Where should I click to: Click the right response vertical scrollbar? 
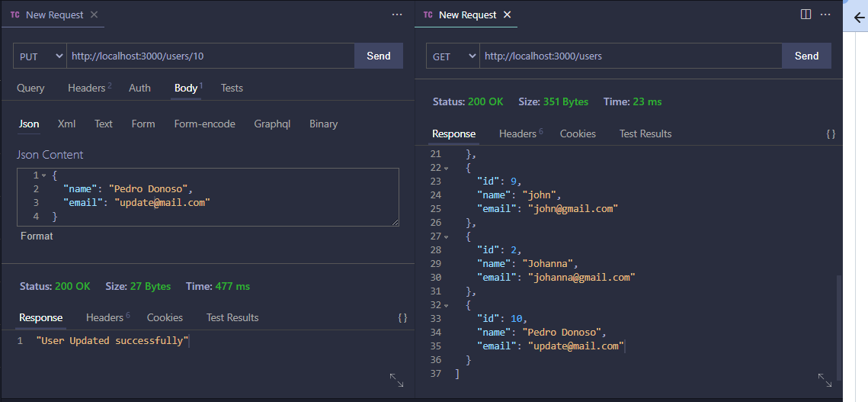click(839, 327)
